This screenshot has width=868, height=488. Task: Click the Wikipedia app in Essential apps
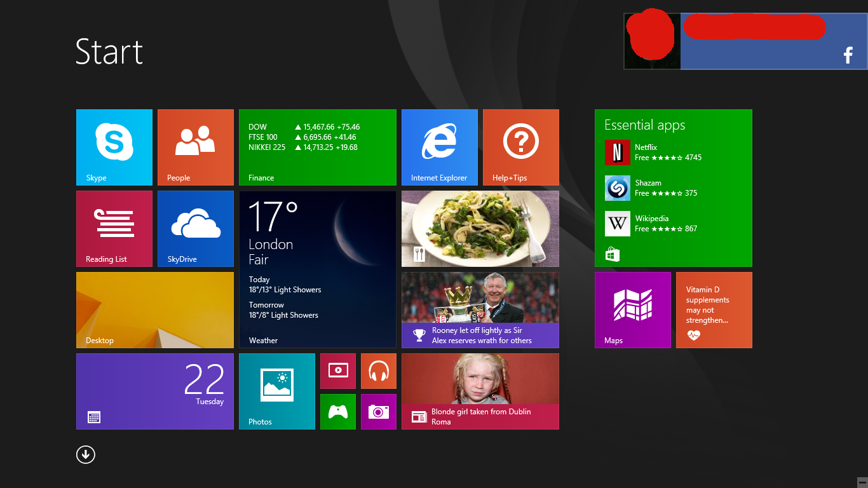(651, 224)
